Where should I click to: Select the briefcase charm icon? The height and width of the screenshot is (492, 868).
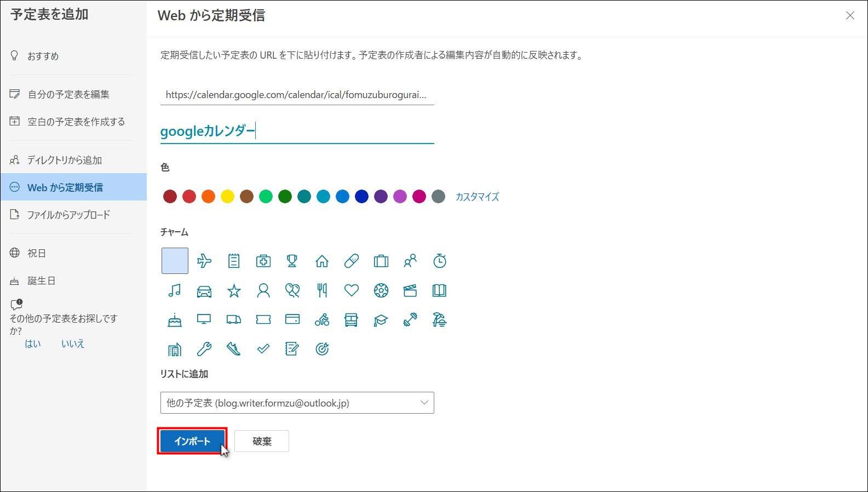381,261
